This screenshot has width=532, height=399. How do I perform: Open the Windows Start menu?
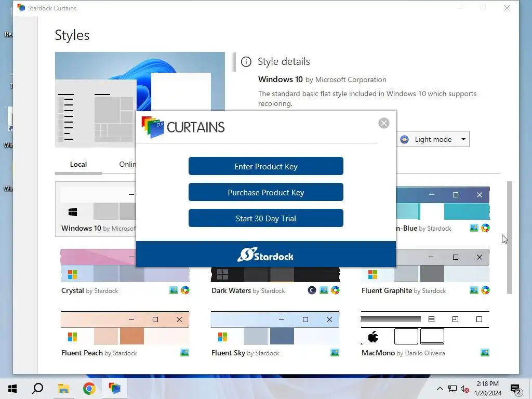[12, 389]
